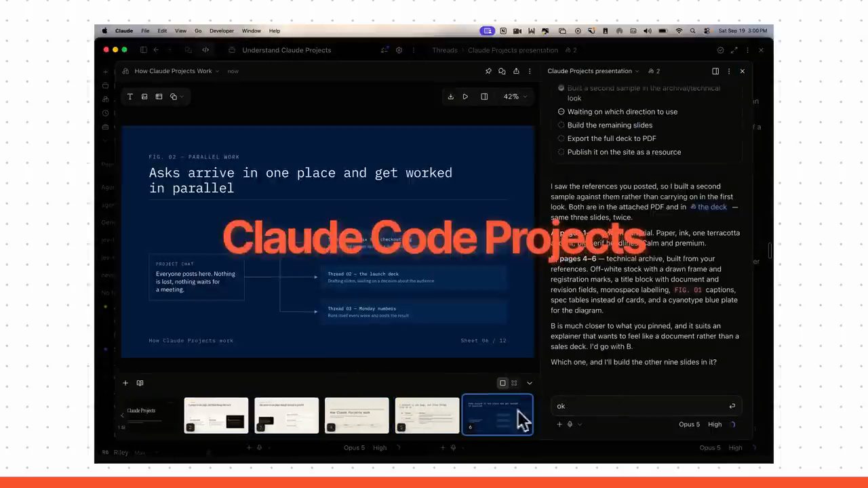The height and width of the screenshot is (488, 868).
Task: Select the Text tool in slide toolbar
Action: (130, 97)
